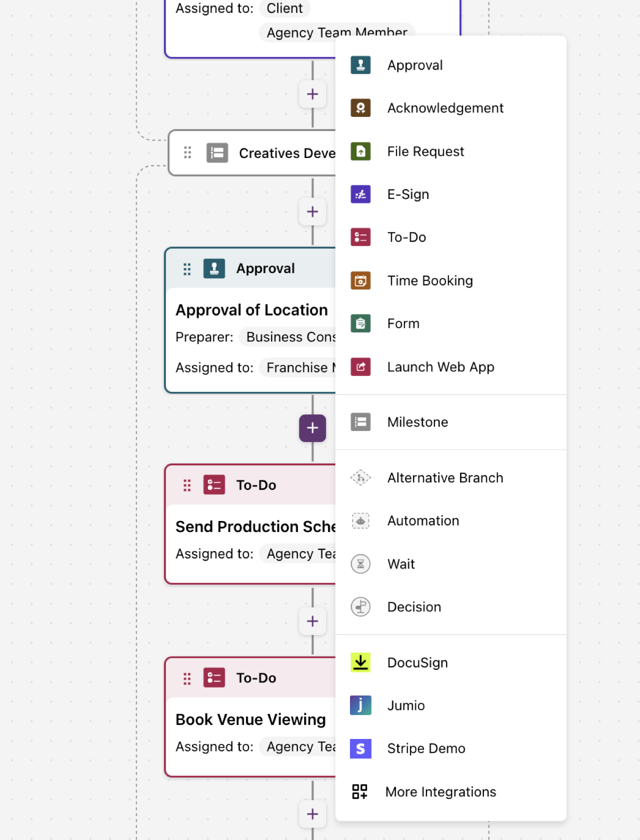This screenshot has width=640, height=840.
Task: Select the Stripe Demo icon
Action: pyautogui.click(x=360, y=748)
